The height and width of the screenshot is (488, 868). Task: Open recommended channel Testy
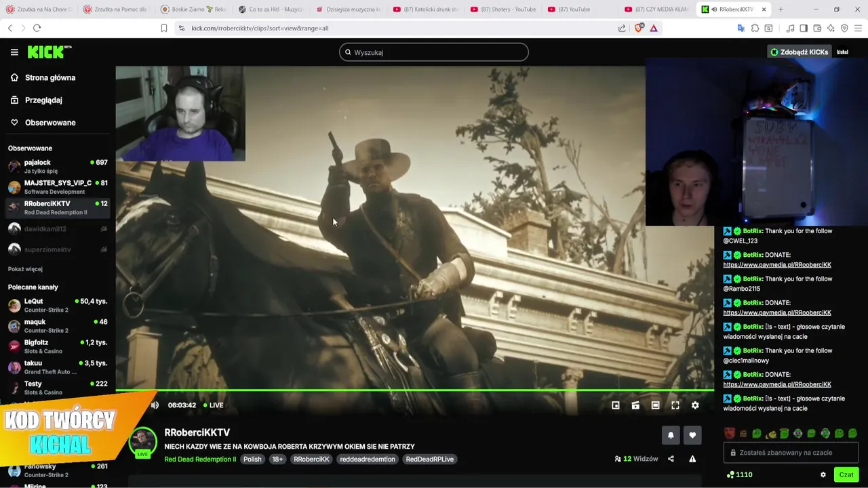tap(57, 388)
